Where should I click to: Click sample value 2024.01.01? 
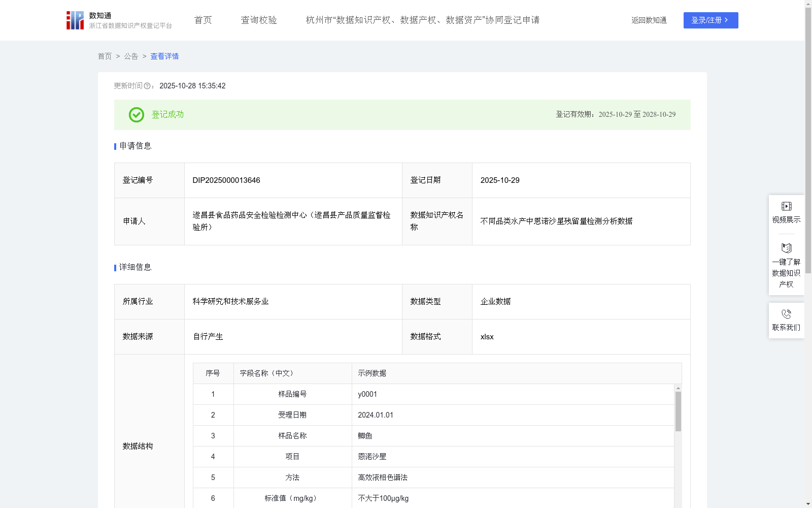pos(376,415)
